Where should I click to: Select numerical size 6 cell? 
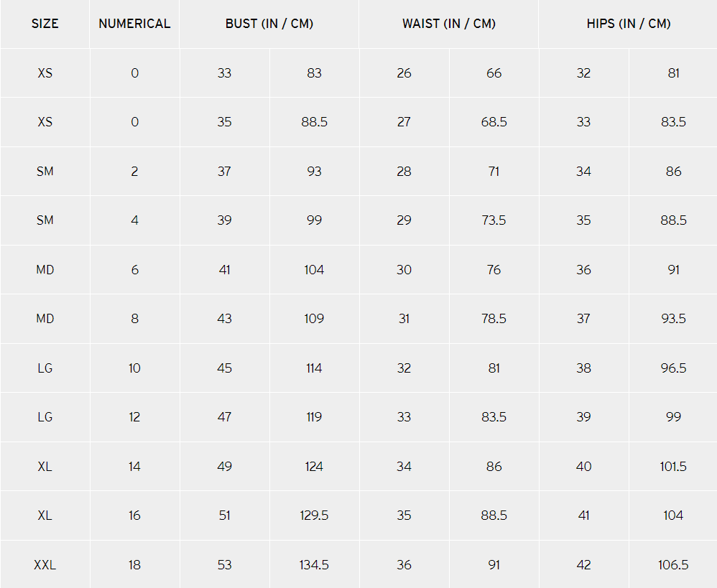(134, 270)
